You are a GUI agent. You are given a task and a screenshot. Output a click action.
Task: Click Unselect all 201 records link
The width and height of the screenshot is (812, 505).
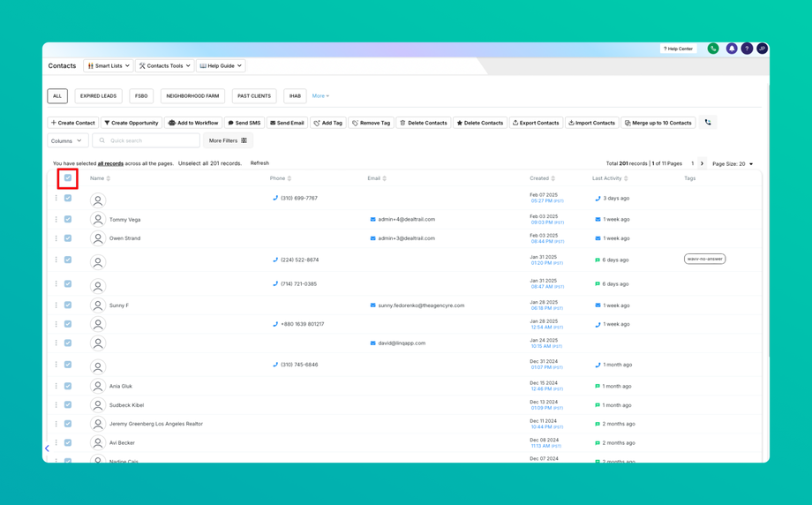[210, 163]
